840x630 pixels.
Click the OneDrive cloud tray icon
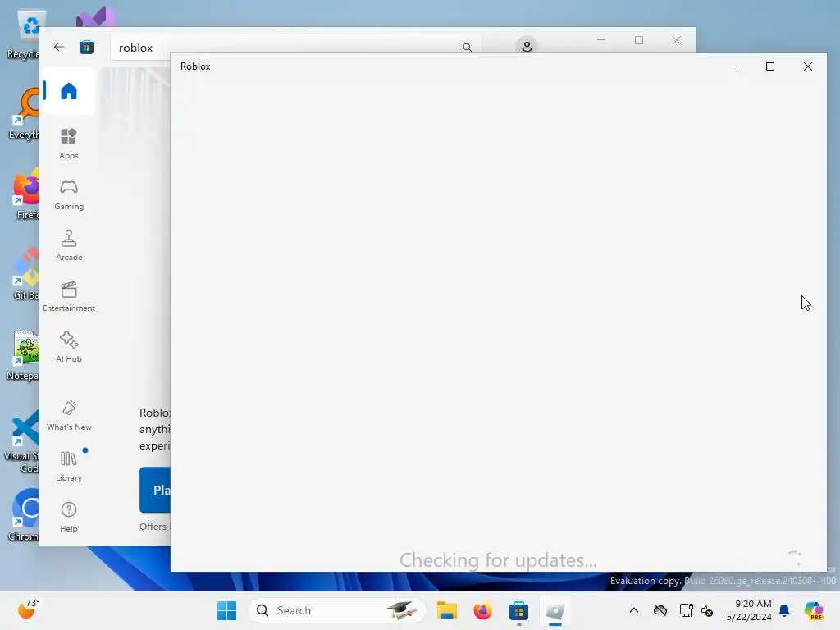pos(660,610)
